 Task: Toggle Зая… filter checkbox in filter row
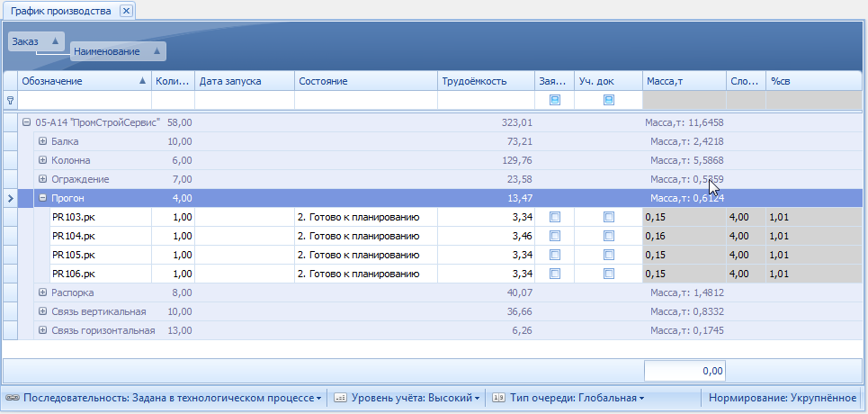(555, 100)
